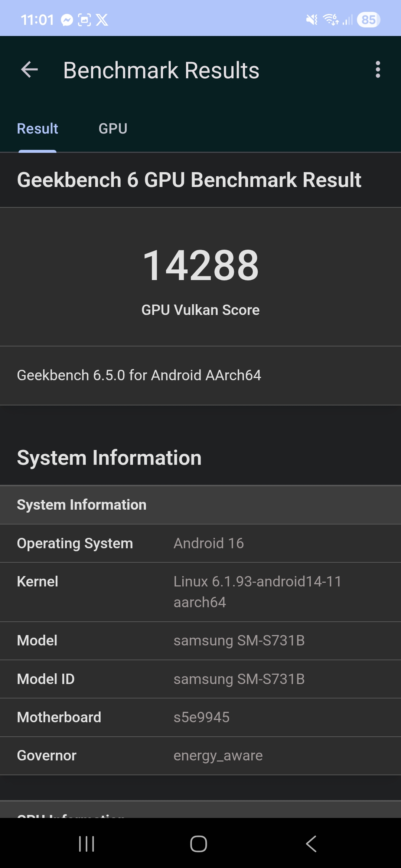Viewport: 401px width, 868px height.
Task: Tap the screen capture status icon
Action: click(x=84, y=20)
